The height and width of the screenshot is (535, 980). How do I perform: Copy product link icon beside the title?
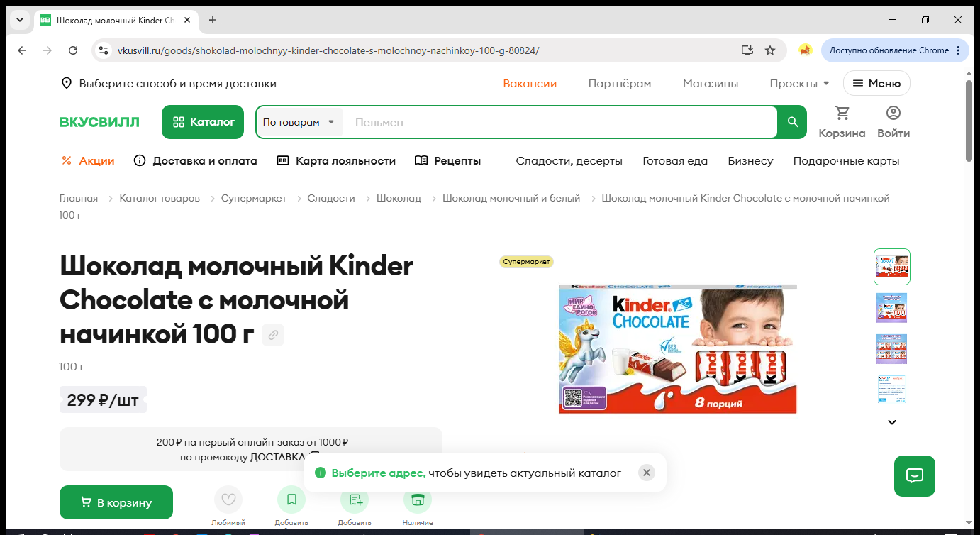(273, 334)
